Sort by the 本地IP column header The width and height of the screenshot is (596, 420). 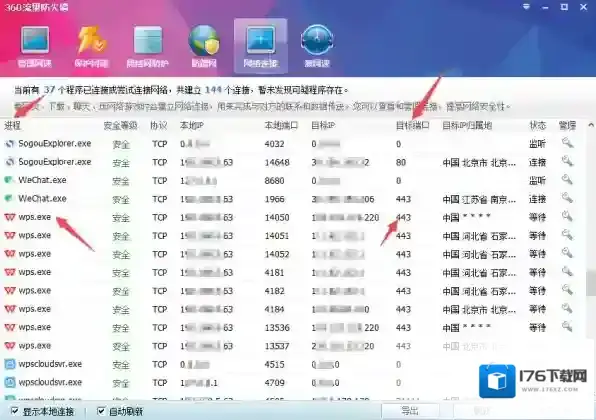(x=192, y=125)
